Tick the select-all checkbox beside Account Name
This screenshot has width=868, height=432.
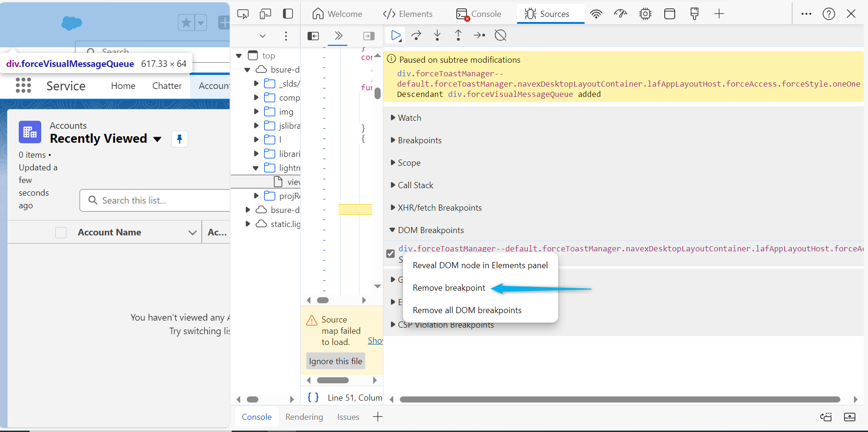click(x=61, y=233)
